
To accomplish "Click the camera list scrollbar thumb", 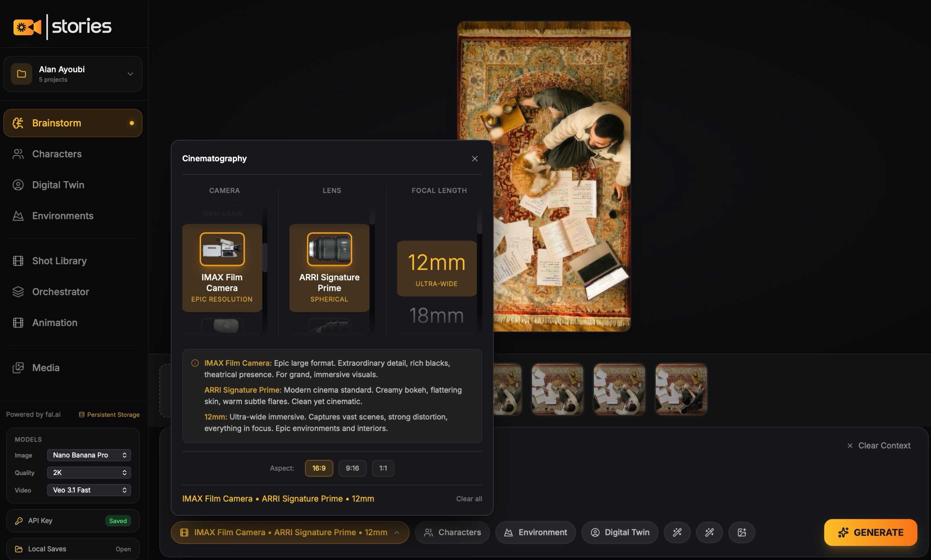I will tap(265, 257).
